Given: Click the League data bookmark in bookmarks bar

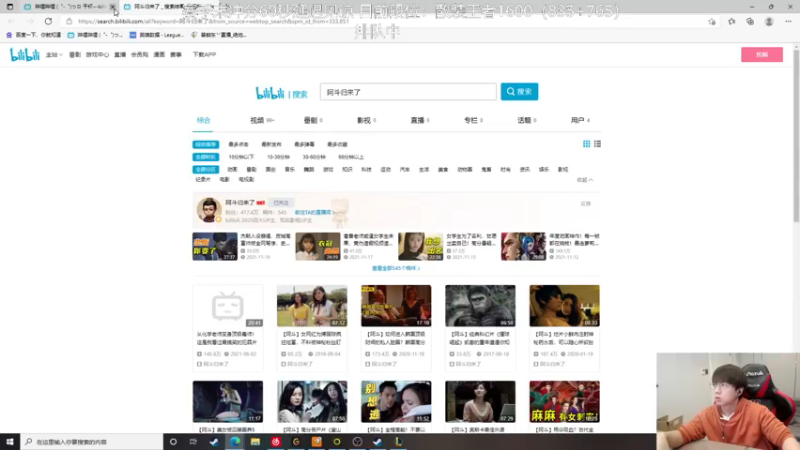Looking at the screenshot, I should [x=157, y=35].
